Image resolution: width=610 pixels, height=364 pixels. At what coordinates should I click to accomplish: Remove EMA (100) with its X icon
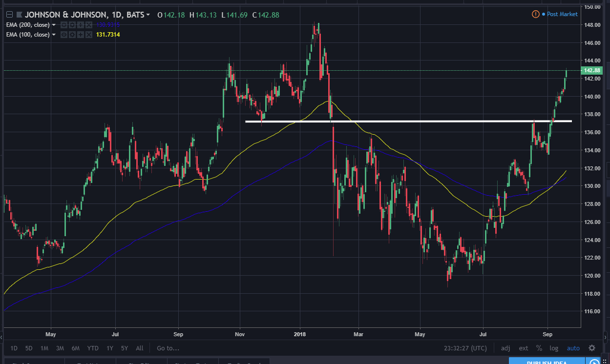(x=88, y=35)
